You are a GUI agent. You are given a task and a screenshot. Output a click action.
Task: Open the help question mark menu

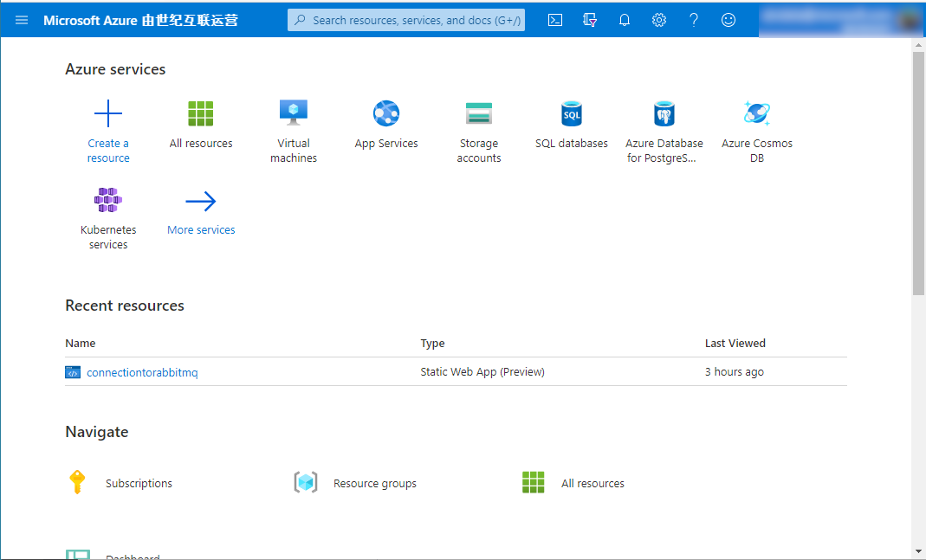click(694, 20)
